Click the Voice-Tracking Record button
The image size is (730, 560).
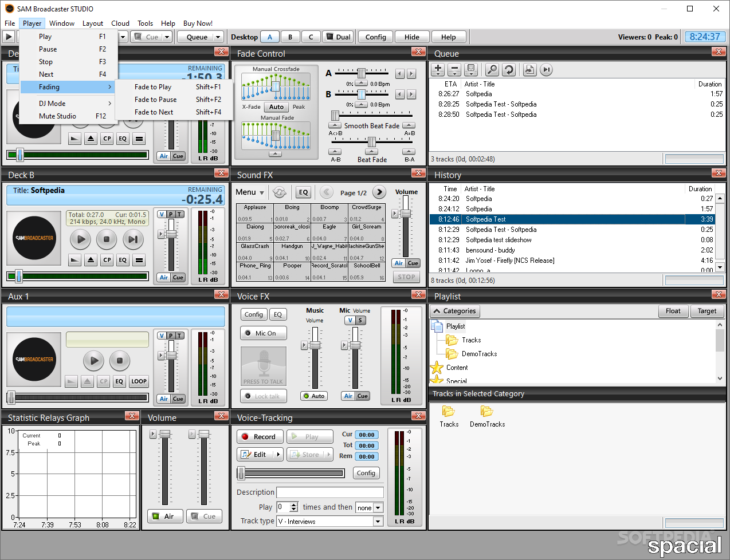[x=259, y=437]
